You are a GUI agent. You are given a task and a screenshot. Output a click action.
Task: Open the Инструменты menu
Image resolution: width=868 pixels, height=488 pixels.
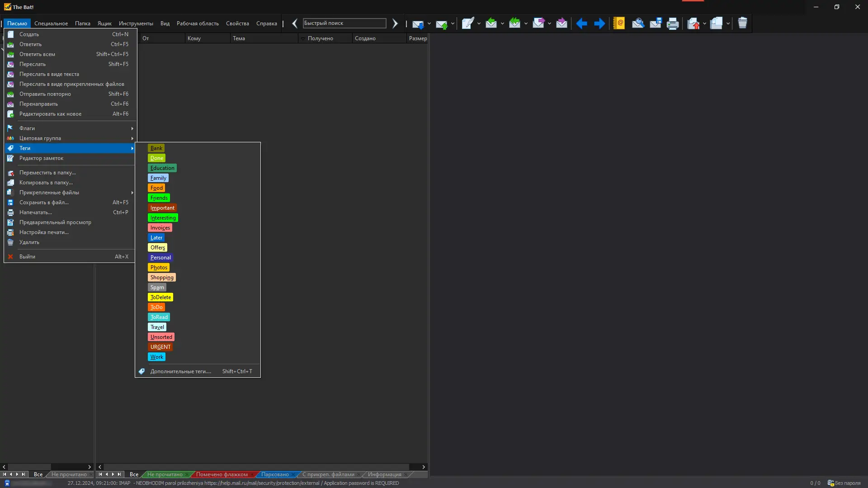coord(136,23)
